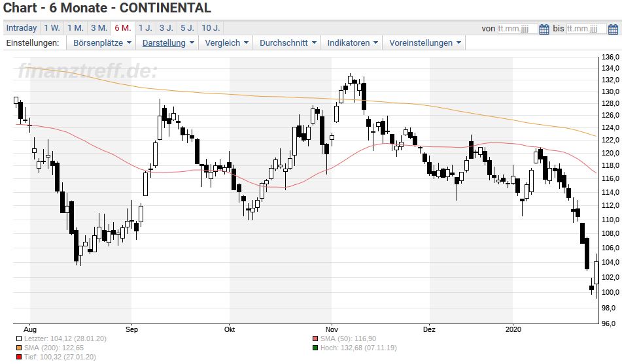Click the '116,0' y-axis price label
622x364 pixels.
pos(610,179)
